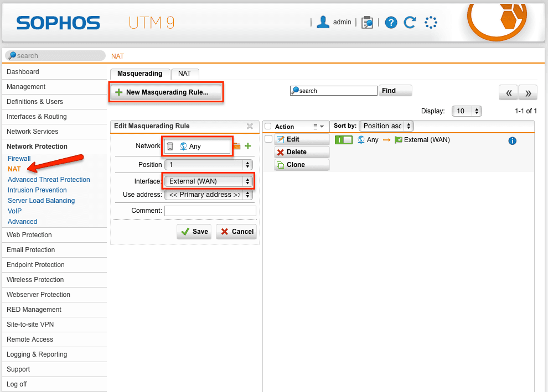Viewport: 548px width, 392px height.
Task: Click the reload page icon
Action: click(410, 22)
